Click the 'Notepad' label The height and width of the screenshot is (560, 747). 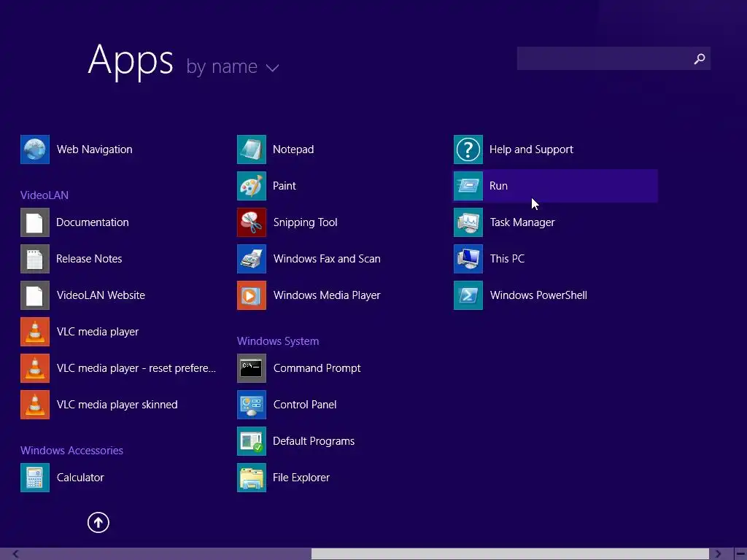(x=293, y=149)
